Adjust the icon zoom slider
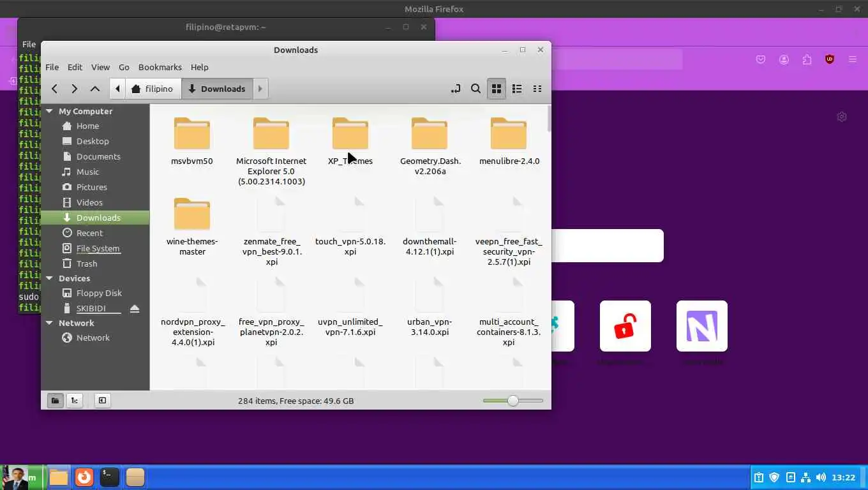The height and width of the screenshot is (490, 868). point(513,401)
